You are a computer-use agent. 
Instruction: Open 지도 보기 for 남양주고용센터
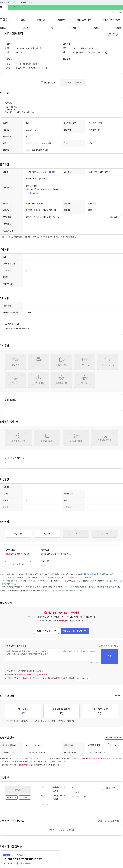[114, 745]
